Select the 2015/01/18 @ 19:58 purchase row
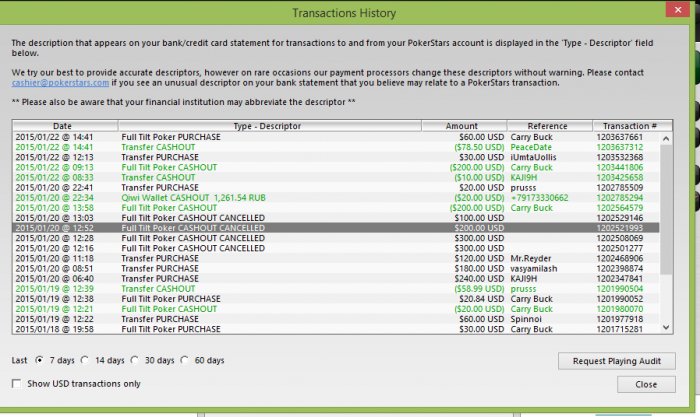Image resolution: width=700 pixels, height=417 pixels. pyautogui.click(x=336, y=329)
